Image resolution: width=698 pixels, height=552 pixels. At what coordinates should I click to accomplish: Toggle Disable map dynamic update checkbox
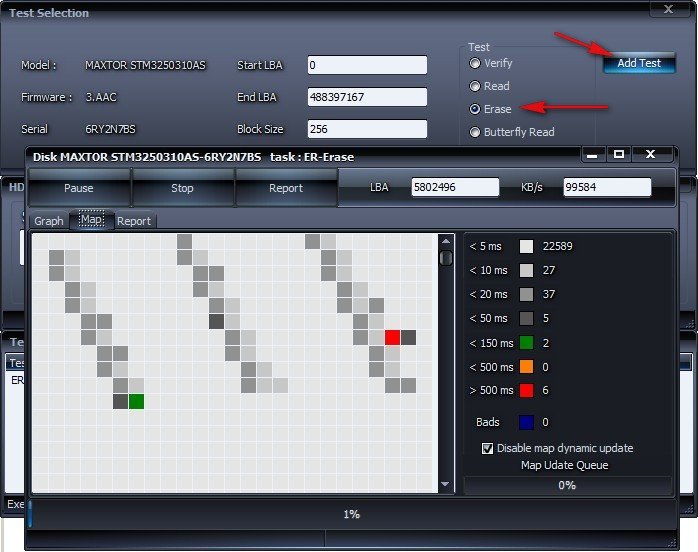[x=488, y=448]
